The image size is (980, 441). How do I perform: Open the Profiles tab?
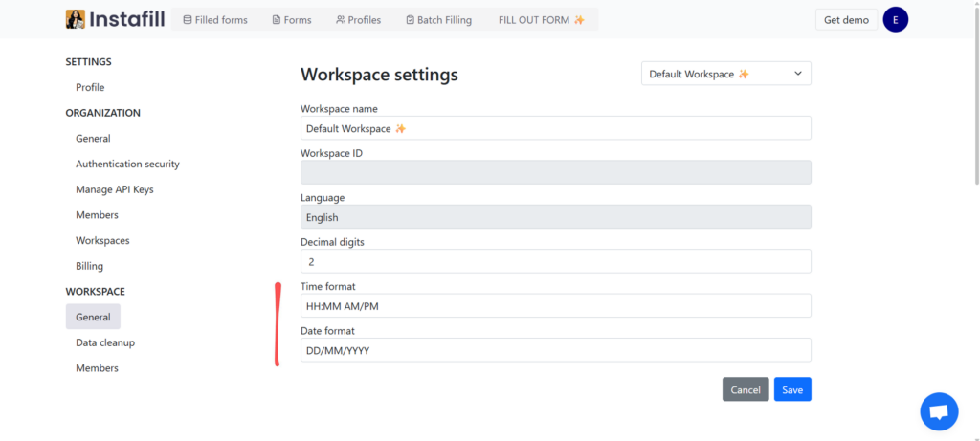358,19
